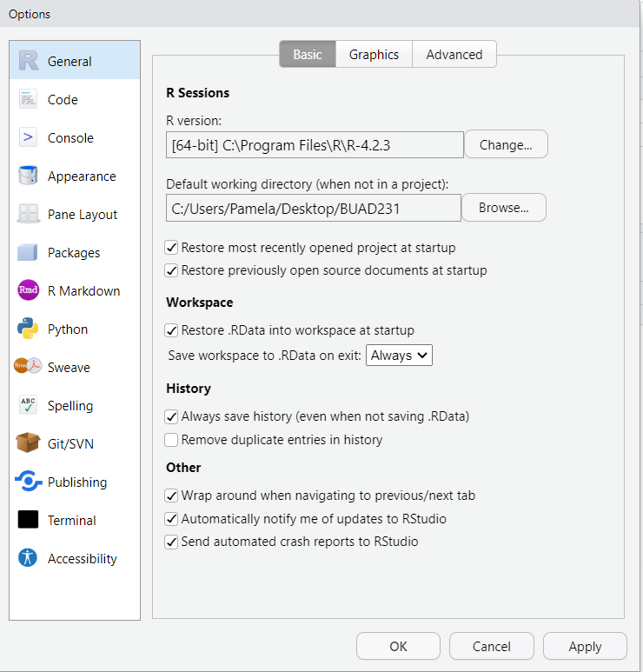Toggle Automatically notify me of RStudio updates
The height and width of the screenshot is (672, 643).
point(171,519)
